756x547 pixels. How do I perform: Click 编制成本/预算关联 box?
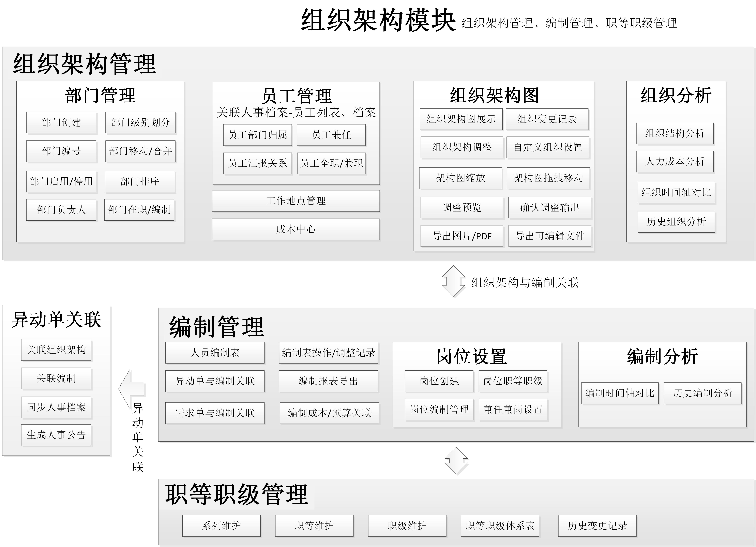329,413
